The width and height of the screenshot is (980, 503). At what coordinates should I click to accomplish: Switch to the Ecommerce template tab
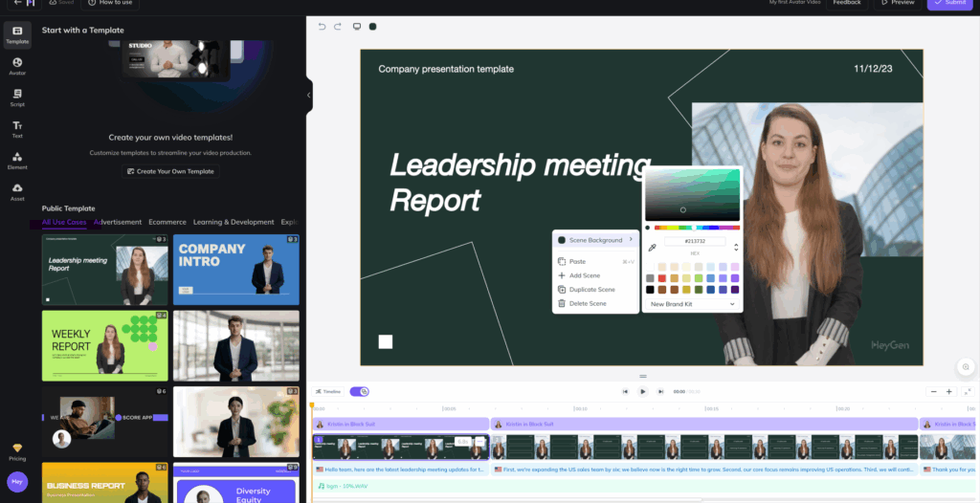[x=167, y=222]
